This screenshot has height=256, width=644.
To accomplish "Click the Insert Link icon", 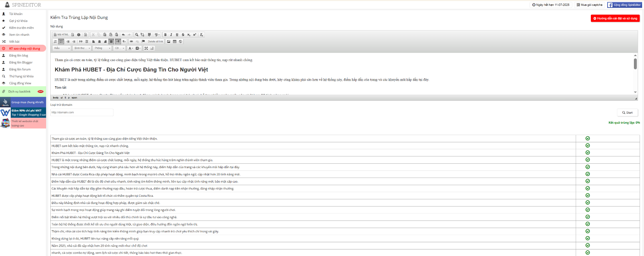I will 131,42.
